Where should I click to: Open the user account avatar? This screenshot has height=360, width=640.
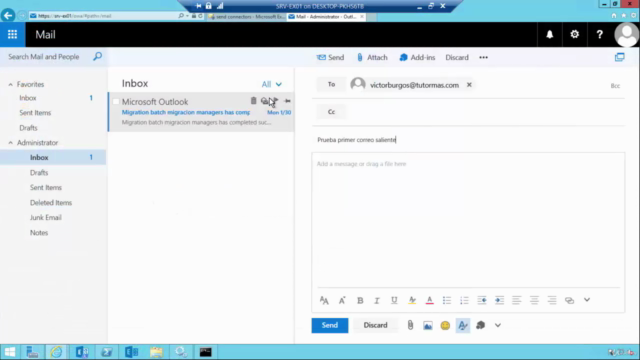[626, 35]
